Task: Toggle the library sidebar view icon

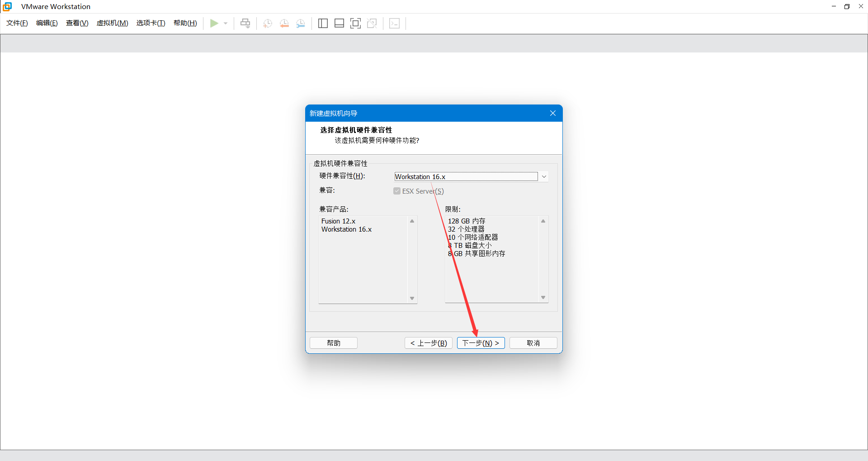Action: pyautogui.click(x=323, y=24)
